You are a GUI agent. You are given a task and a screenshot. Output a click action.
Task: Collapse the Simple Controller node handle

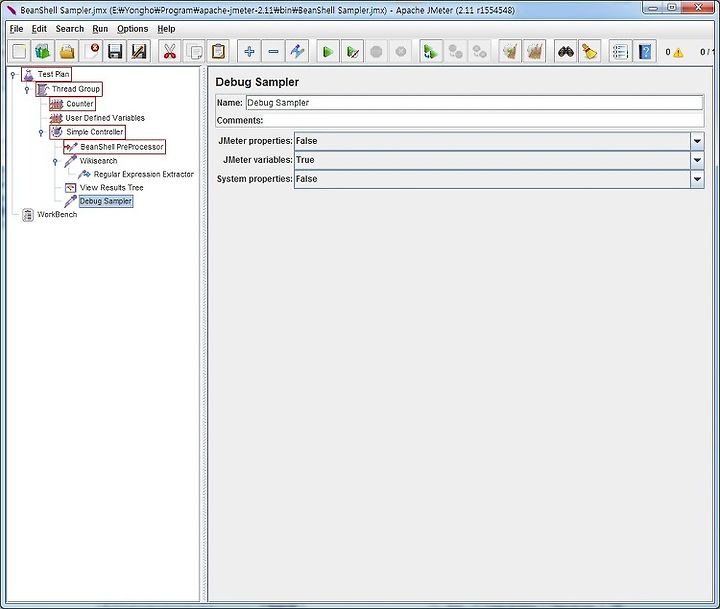41,133
